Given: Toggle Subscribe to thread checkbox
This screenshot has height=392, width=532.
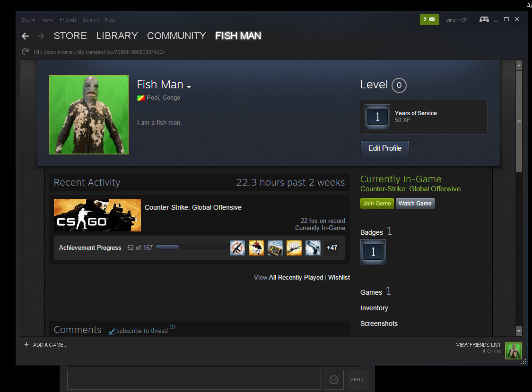Looking at the screenshot, I should pyautogui.click(x=111, y=331).
